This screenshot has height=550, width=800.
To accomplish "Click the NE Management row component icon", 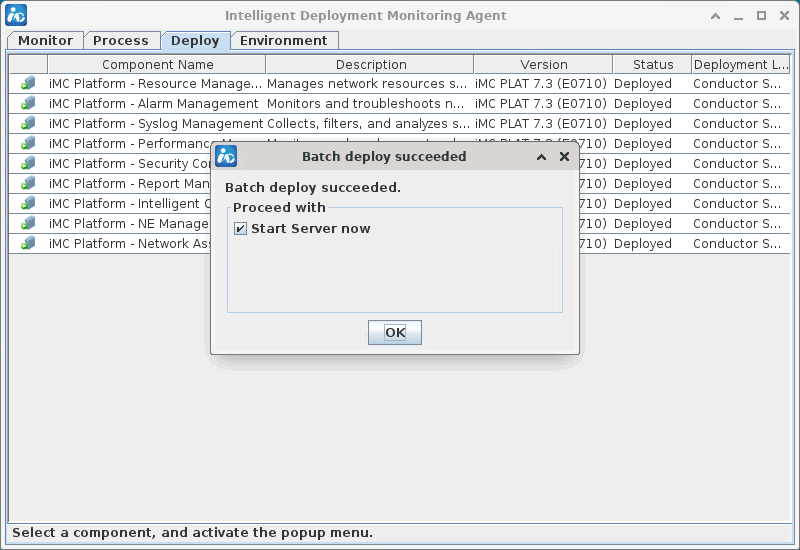I will pos(28,223).
